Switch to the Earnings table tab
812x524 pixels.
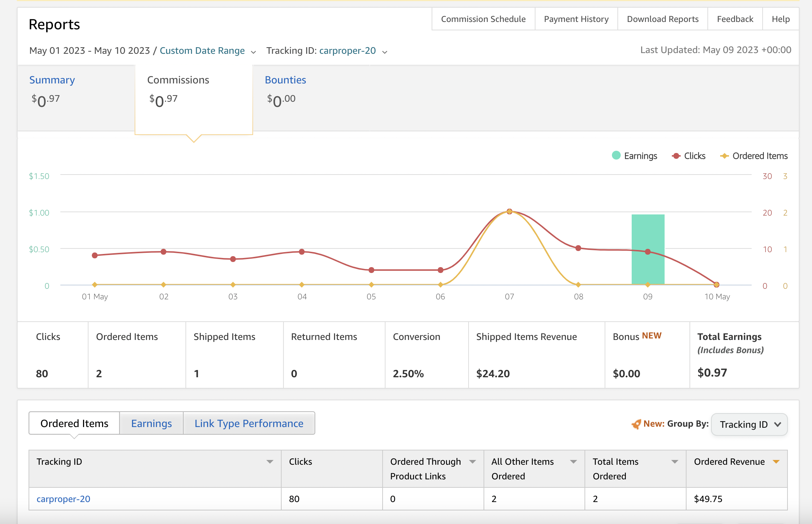[151, 423]
